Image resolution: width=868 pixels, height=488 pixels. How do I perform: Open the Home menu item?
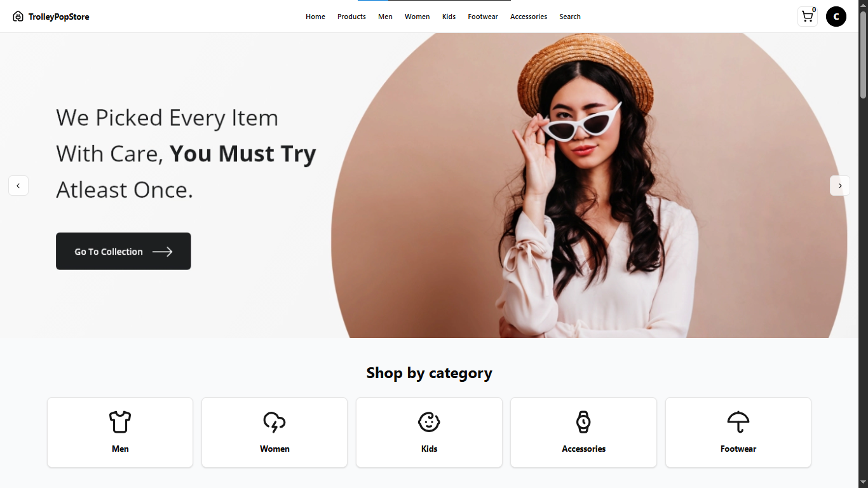(x=315, y=17)
